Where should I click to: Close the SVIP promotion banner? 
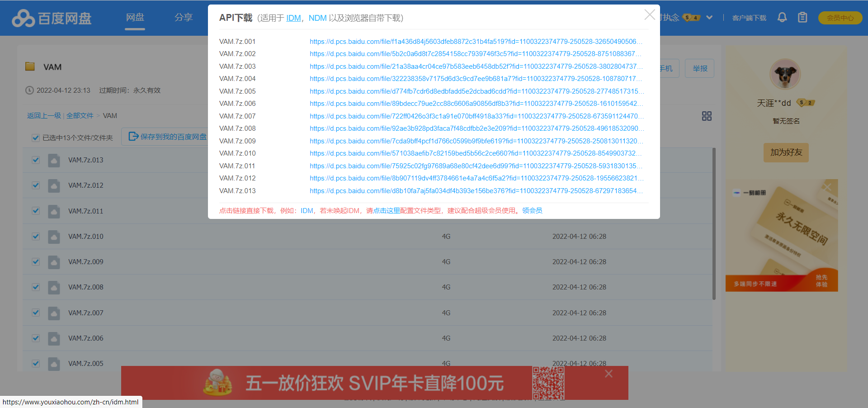point(609,374)
